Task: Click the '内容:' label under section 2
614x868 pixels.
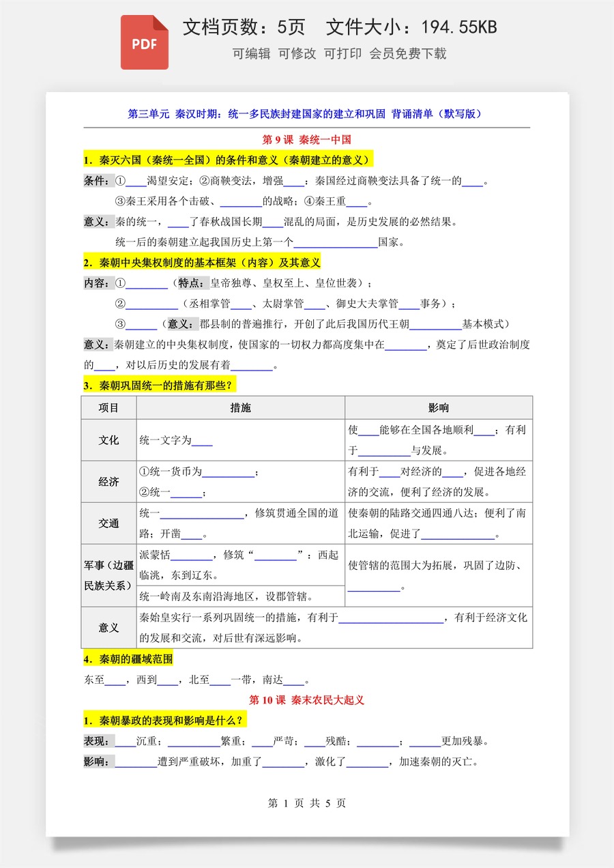Action: [x=98, y=283]
